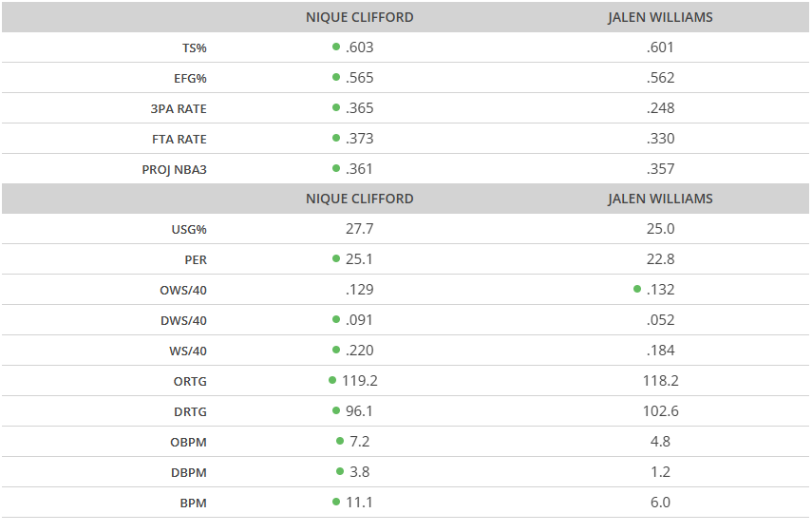Image resolution: width=812 pixels, height=532 pixels.
Task: Select Clifford's BPM value 11.1
Action: point(359,503)
